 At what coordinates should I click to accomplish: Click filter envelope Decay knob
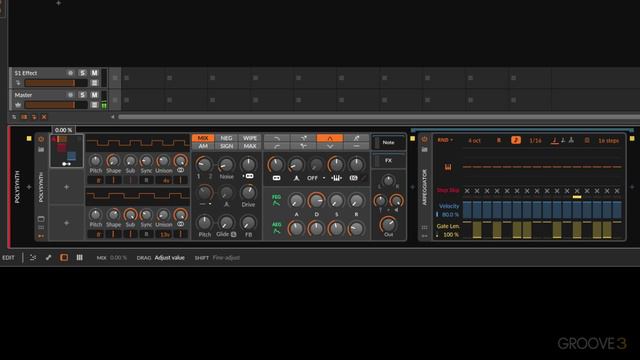(316, 200)
